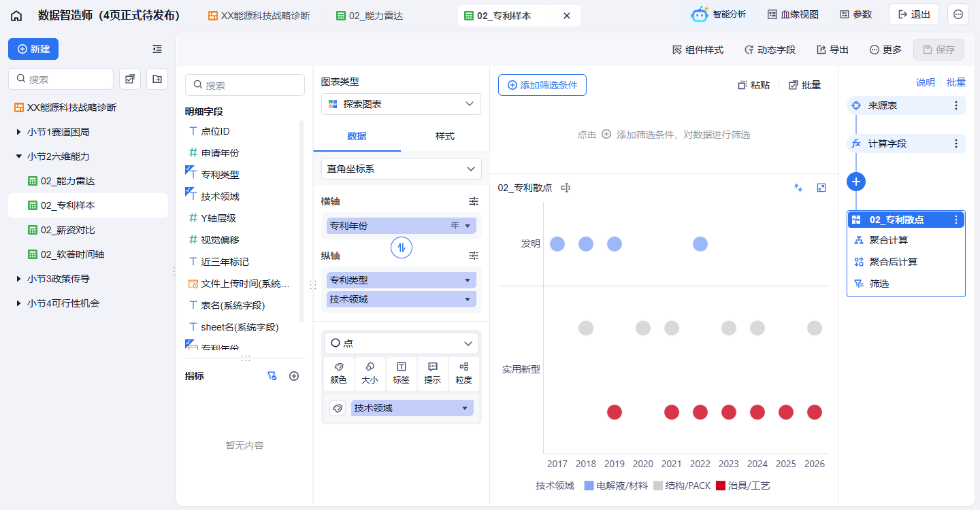Open 纵轴 axis settings icon

pos(474,256)
